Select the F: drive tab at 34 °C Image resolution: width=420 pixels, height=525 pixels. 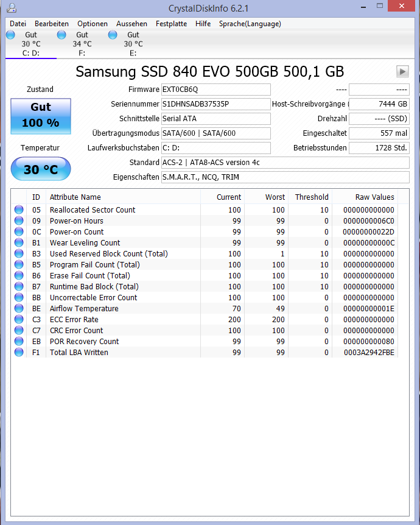(82, 44)
